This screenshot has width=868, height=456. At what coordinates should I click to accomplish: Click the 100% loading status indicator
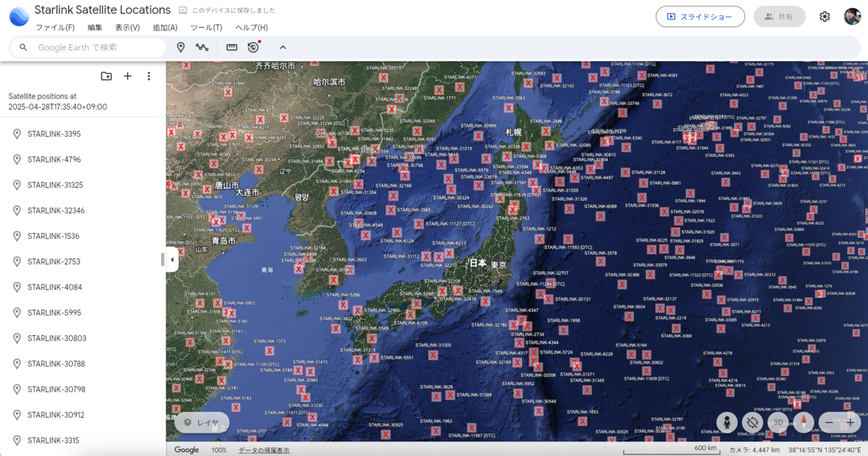point(219,449)
